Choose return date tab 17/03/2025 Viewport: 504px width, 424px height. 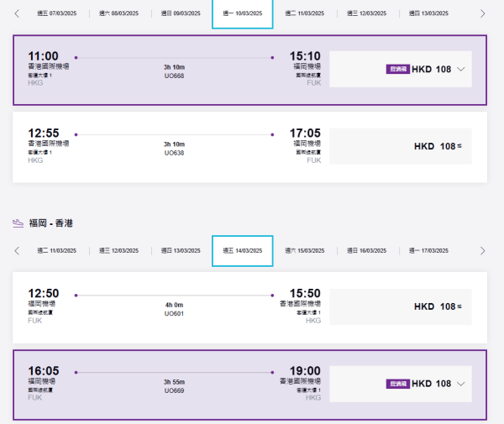(x=428, y=250)
